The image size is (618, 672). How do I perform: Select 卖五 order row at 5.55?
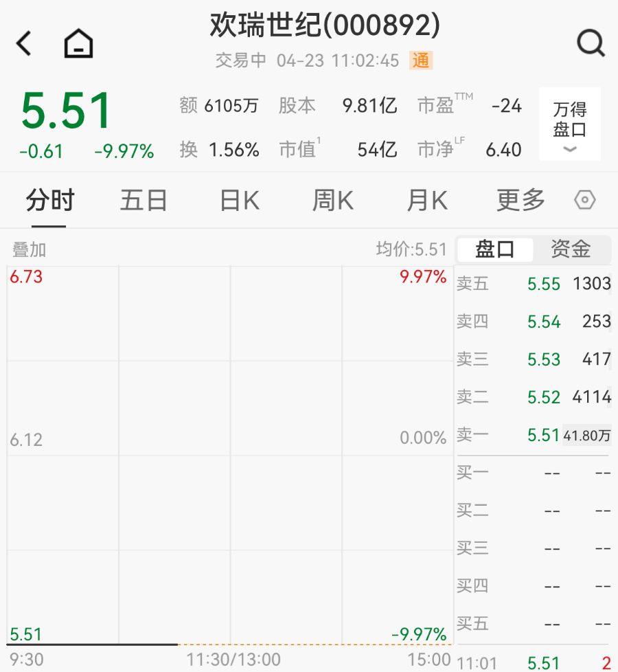(x=534, y=284)
